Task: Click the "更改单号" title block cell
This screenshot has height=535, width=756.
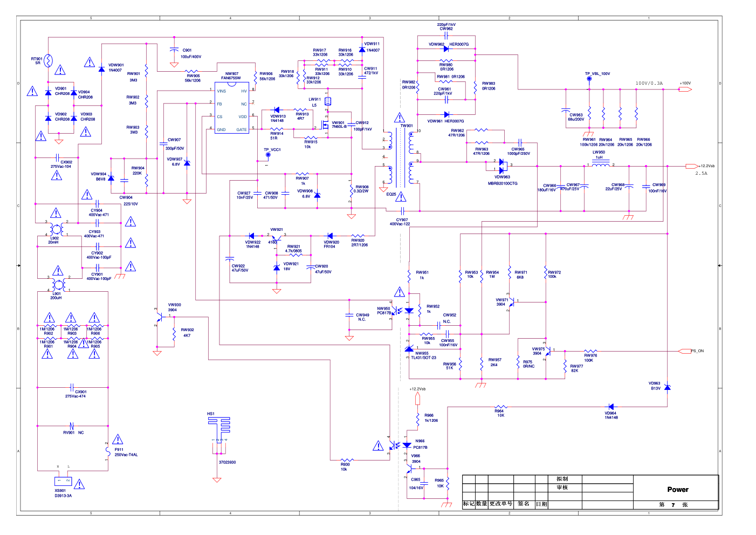Action: pyautogui.click(x=501, y=504)
